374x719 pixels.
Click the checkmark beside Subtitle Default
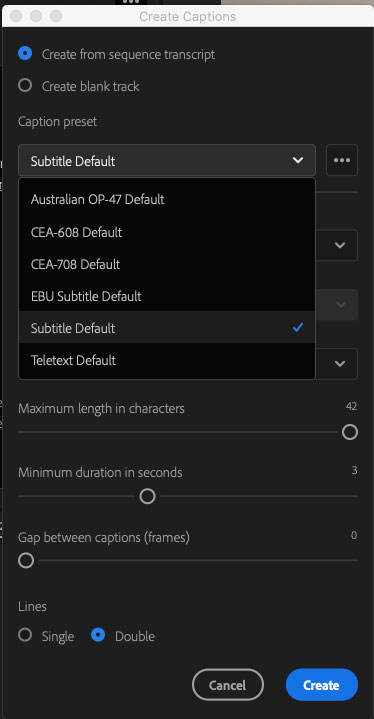(x=298, y=327)
